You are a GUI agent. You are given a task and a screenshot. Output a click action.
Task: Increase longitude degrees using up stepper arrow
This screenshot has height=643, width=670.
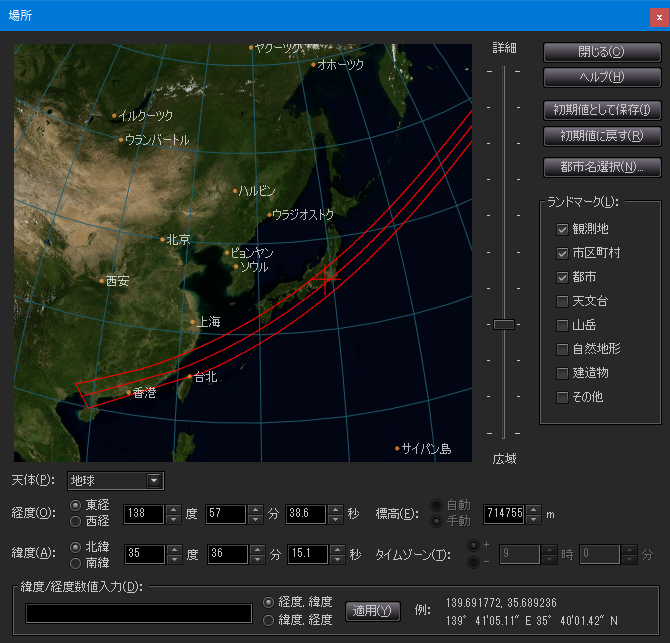173,509
